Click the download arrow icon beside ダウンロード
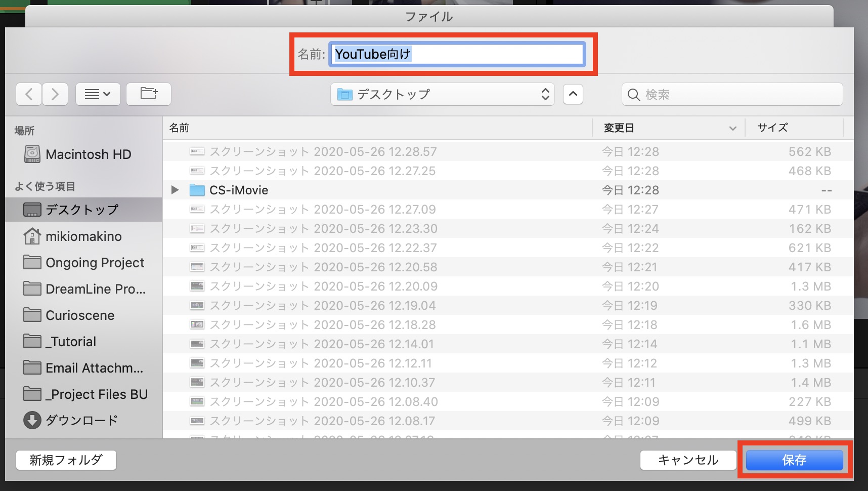This screenshot has height=491, width=868. point(32,420)
